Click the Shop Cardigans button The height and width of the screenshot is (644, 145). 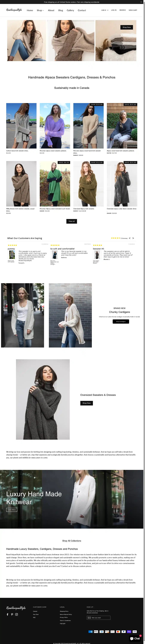pyautogui.click(x=121, y=321)
